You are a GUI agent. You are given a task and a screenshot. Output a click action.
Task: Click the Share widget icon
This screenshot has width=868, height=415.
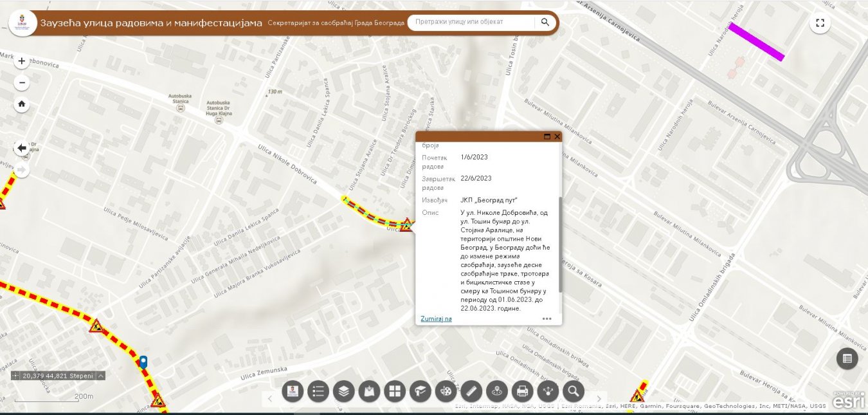point(548,391)
